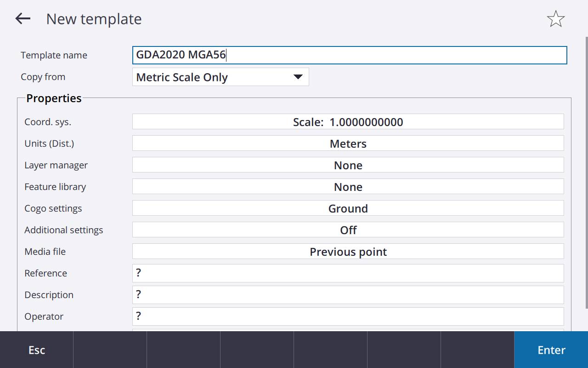This screenshot has height=368, width=588.
Task: Open the Layer manager None field
Action: (348, 165)
